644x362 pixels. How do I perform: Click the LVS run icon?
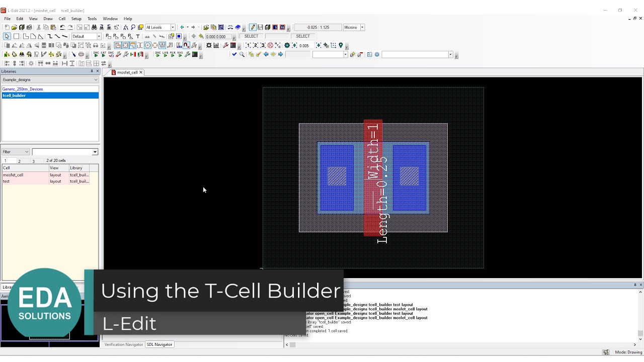coord(165,54)
